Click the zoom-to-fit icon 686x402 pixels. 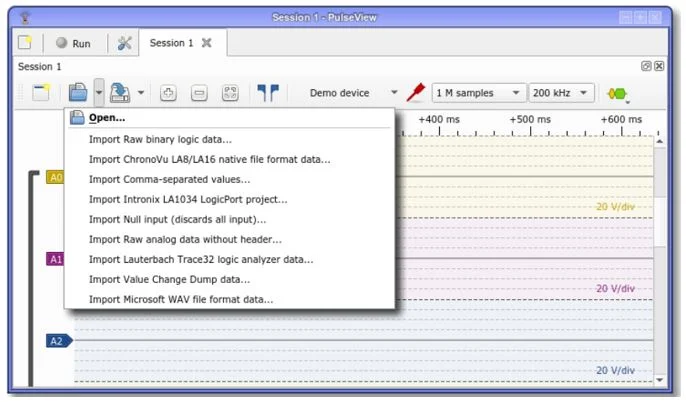tap(230, 93)
